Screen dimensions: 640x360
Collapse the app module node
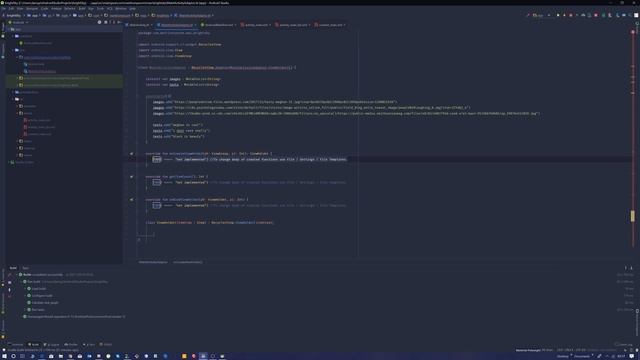click(9, 29)
